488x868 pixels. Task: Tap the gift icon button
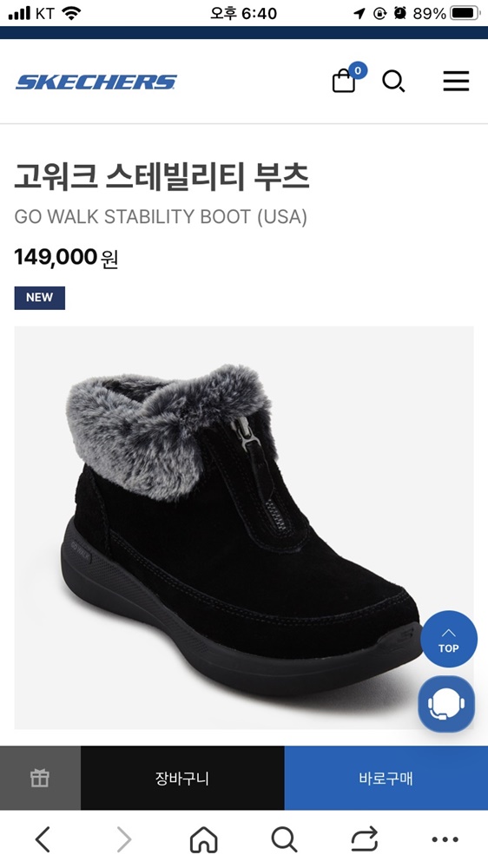tap(40, 779)
